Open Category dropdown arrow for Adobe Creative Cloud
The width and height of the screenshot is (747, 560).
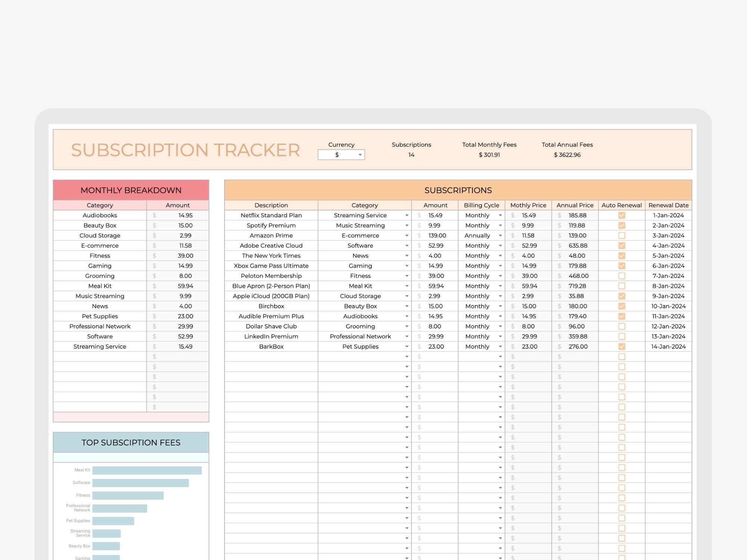click(x=406, y=246)
